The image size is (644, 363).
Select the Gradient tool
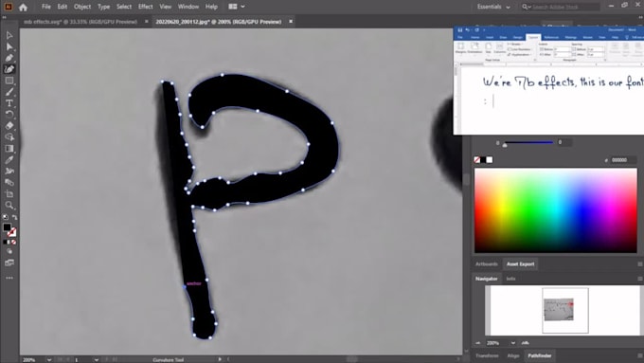[x=9, y=149]
